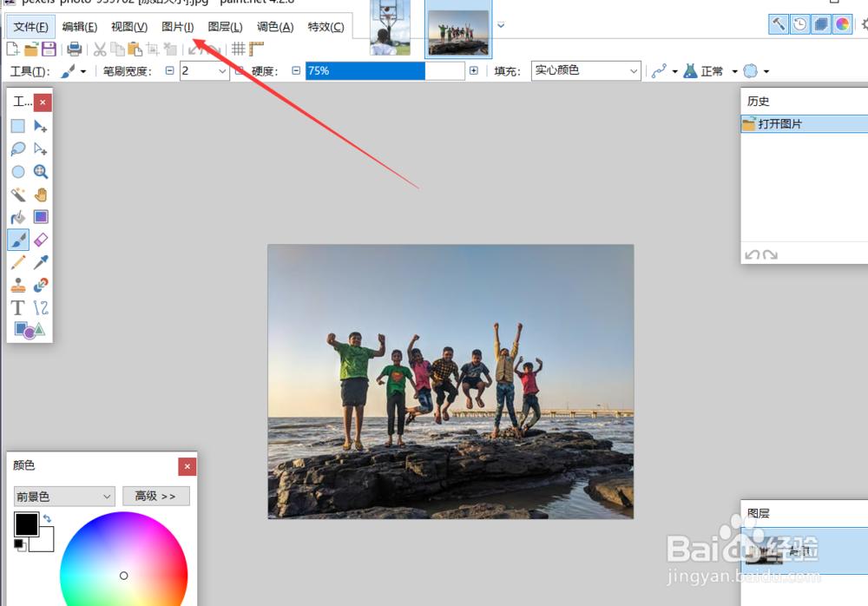The width and height of the screenshot is (868, 606).
Task: Click the Paste clipboard icon
Action: [135, 49]
